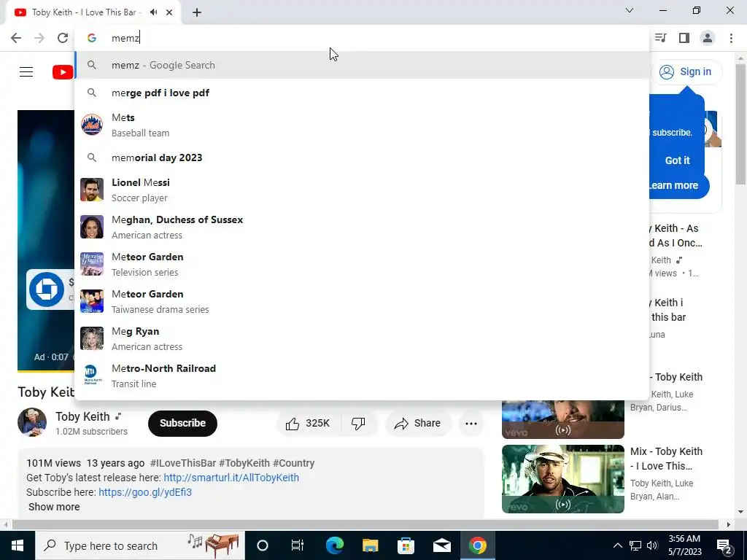Open the network tray icon
Screen dimensions: 747x560
point(635,545)
